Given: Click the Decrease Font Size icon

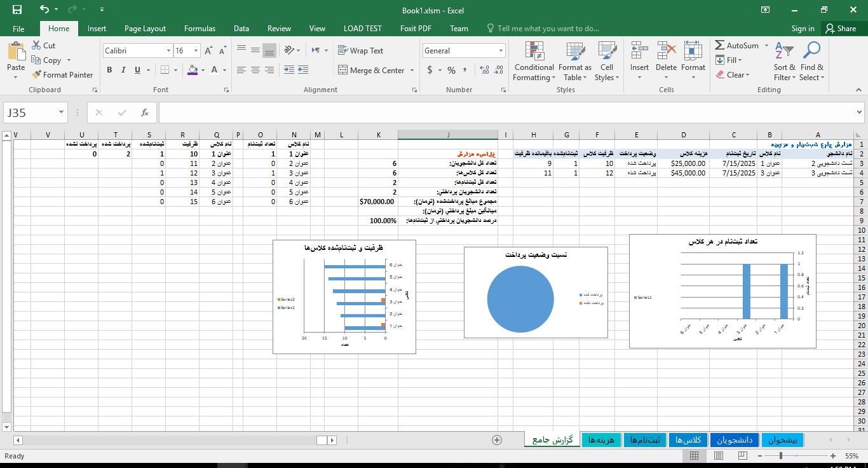Looking at the screenshot, I should coord(222,51).
